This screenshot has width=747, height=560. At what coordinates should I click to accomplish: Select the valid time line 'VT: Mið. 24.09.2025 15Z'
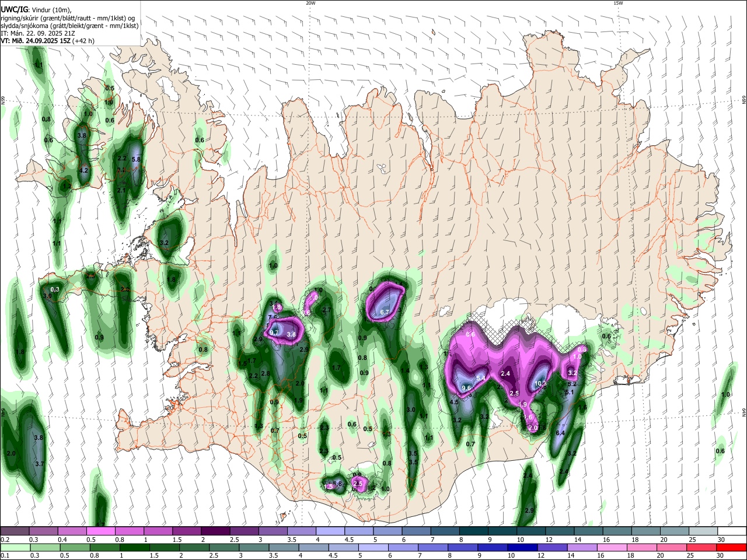tap(37, 41)
